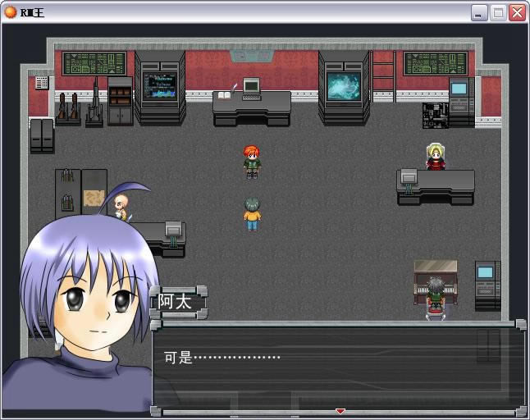Click the large left monitor screen on the wall
Screen dimensions: 530x420
point(160,86)
